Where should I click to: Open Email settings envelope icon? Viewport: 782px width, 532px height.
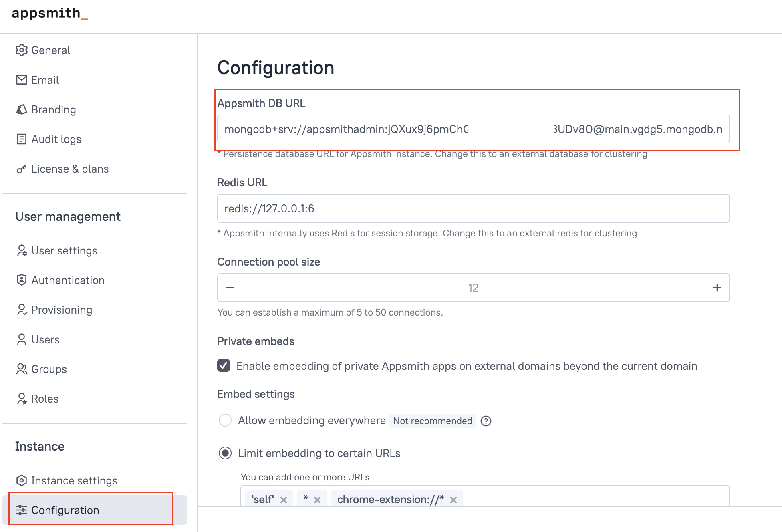pos(22,80)
